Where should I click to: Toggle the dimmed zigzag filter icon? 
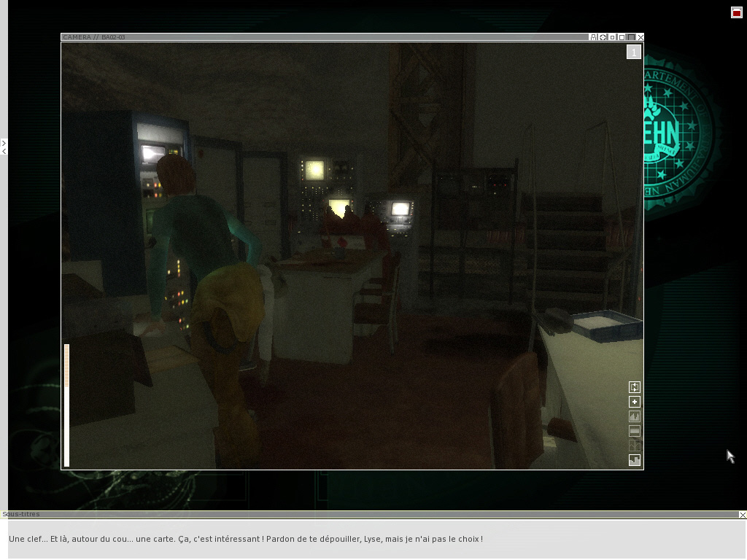pos(635,446)
